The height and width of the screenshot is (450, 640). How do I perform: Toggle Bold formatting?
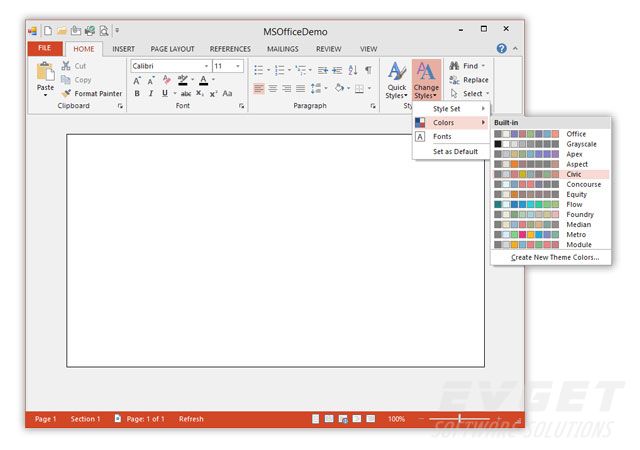click(137, 94)
